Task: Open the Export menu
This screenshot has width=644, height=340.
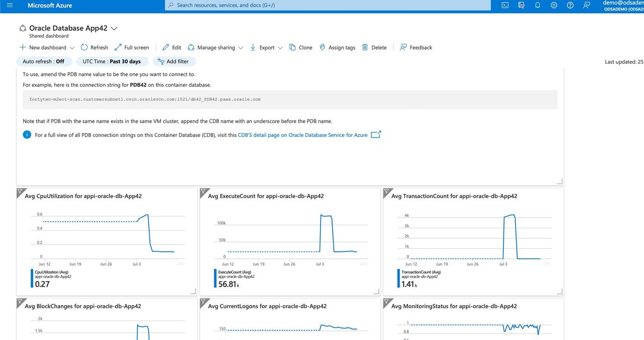Action: tap(266, 47)
